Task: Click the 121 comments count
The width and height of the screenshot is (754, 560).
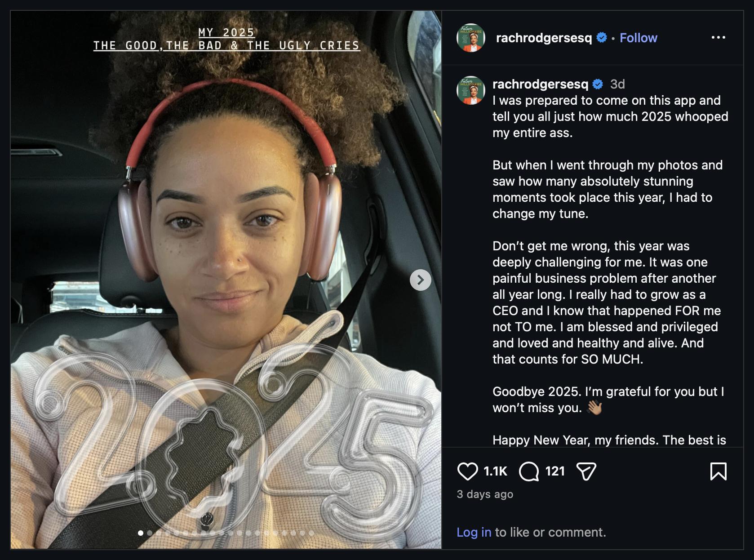Action: (x=555, y=471)
